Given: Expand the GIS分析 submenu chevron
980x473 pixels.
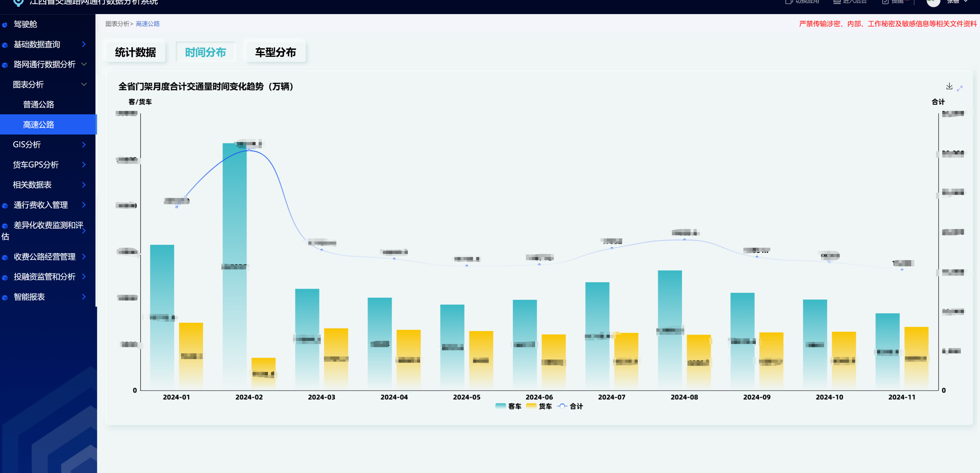Looking at the screenshot, I should (x=84, y=144).
